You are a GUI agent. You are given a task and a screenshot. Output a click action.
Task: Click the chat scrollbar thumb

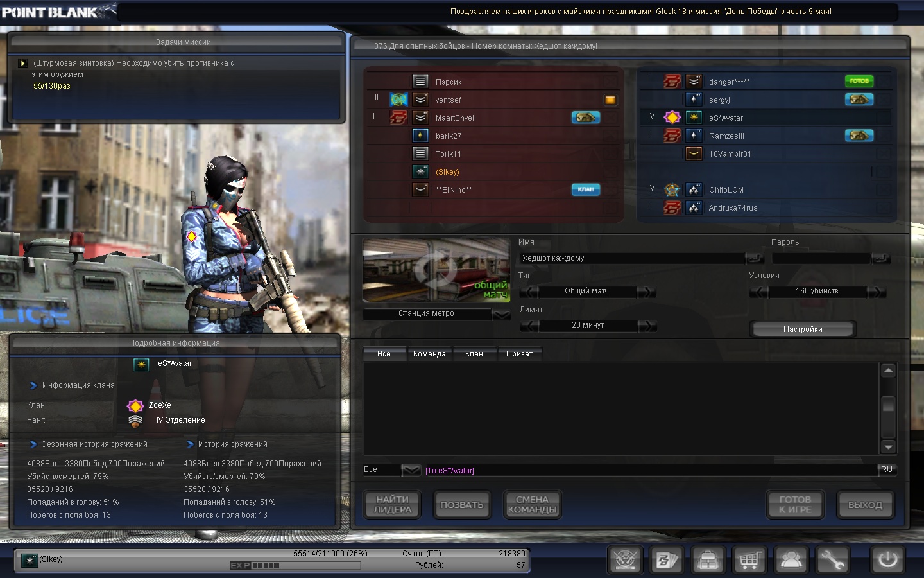click(889, 405)
